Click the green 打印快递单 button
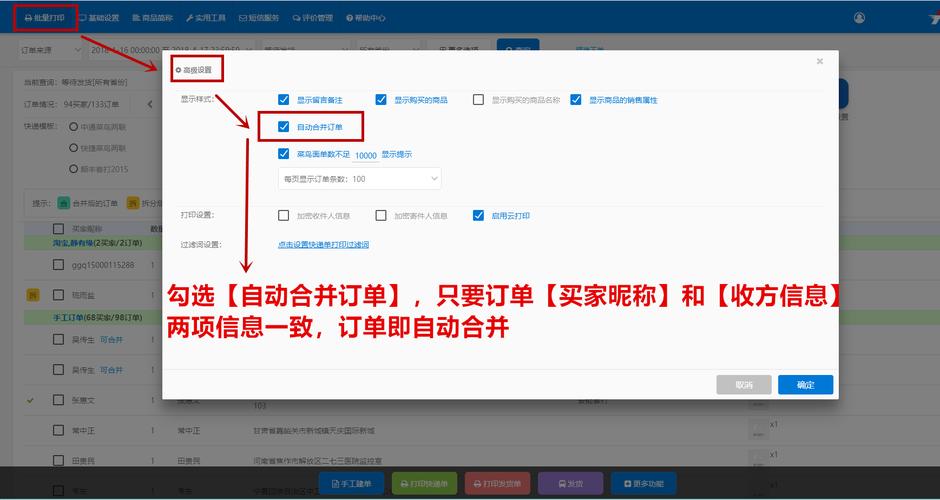The height and width of the screenshot is (500, 940). click(424, 483)
